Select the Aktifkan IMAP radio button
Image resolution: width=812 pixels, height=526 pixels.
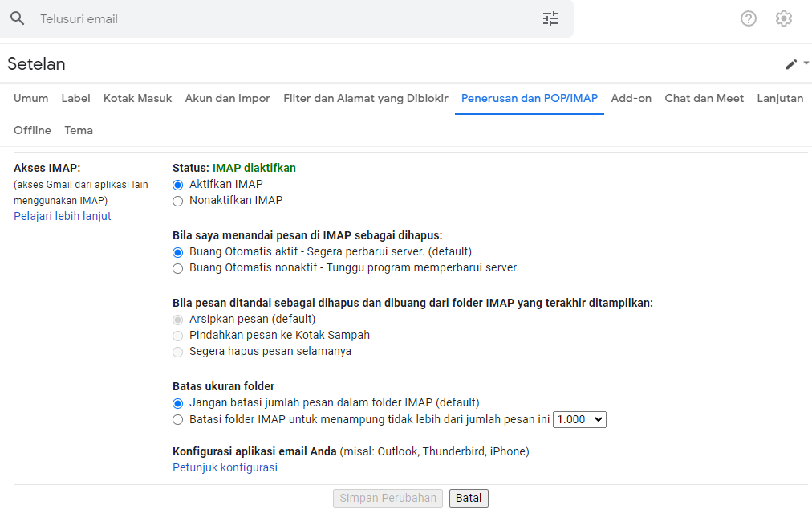coord(178,185)
